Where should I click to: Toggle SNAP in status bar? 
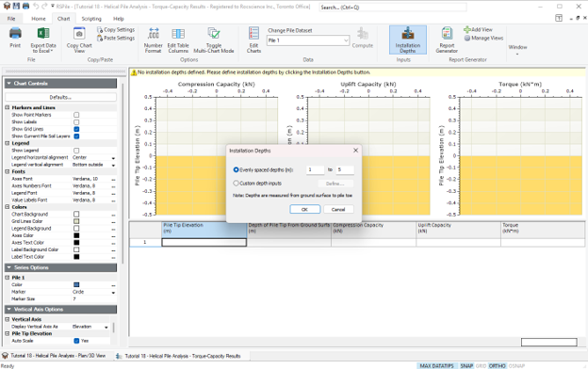point(466,366)
